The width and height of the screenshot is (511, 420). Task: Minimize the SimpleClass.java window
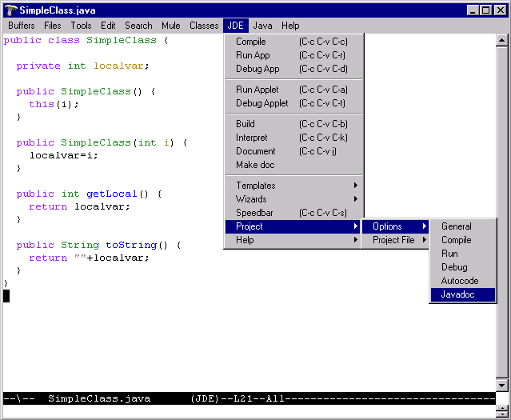(x=473, y=10)
